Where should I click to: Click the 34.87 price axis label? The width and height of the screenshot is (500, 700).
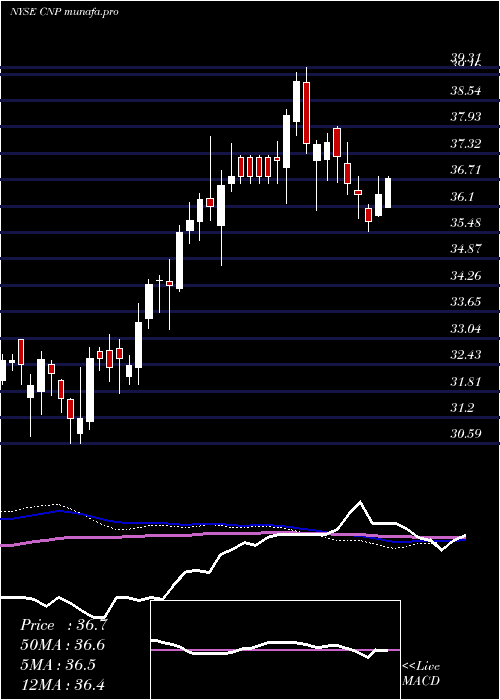click(x=466, y=249)
